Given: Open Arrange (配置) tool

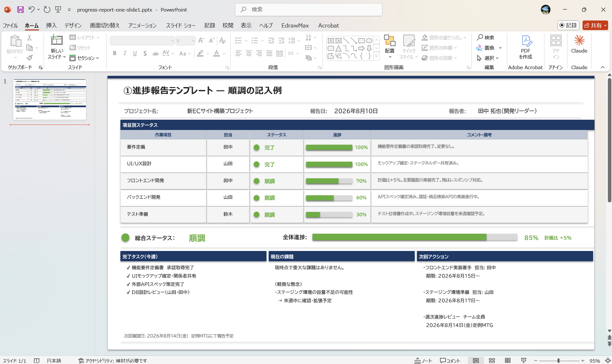Looking at the screenshot, I should 389,47.
